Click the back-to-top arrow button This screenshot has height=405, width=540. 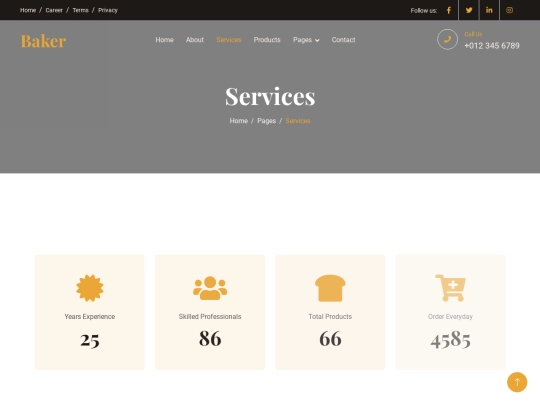(x=517, y=382)
